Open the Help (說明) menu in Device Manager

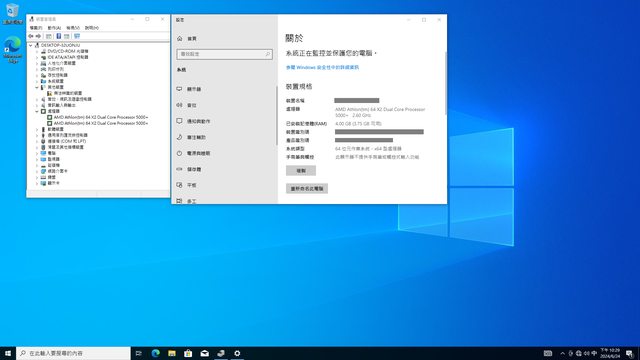pos(91,28)
